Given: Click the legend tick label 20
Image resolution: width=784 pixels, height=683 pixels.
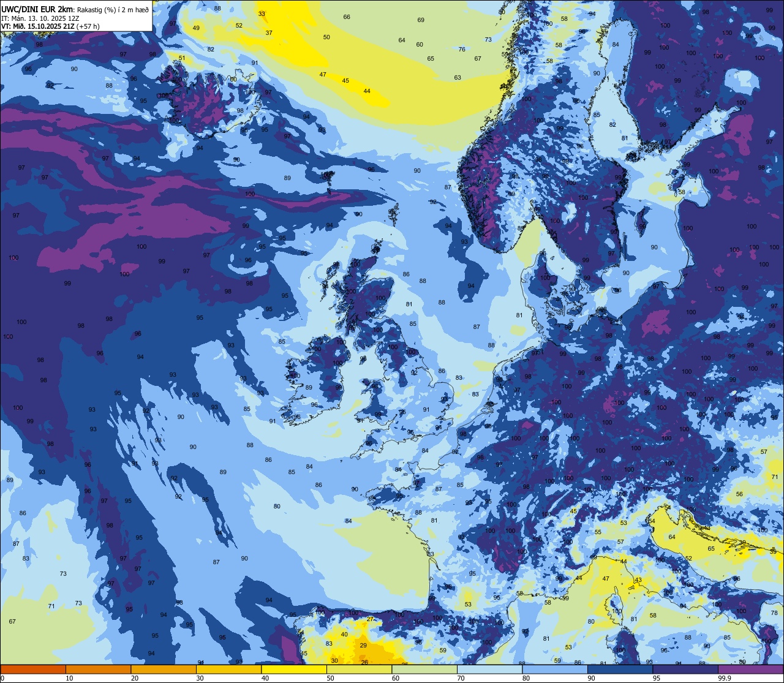Looking at the screenshot, I should [135, 678].
